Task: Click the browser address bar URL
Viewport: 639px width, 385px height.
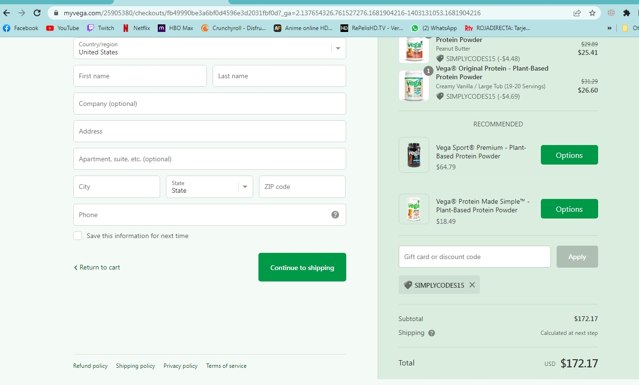Action: pyautogui.click(x=272, y=13)
